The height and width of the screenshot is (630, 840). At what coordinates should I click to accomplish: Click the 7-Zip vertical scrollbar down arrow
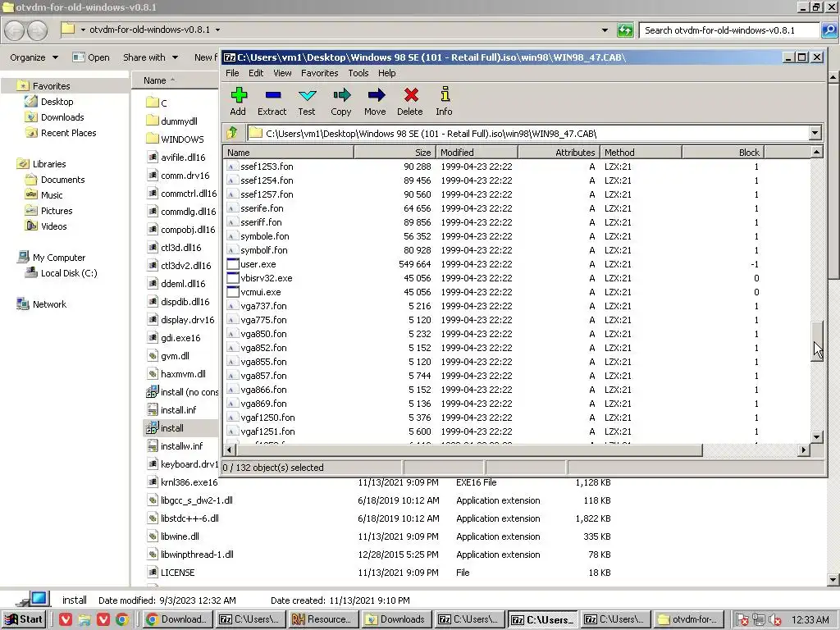(x=816, y=437)
